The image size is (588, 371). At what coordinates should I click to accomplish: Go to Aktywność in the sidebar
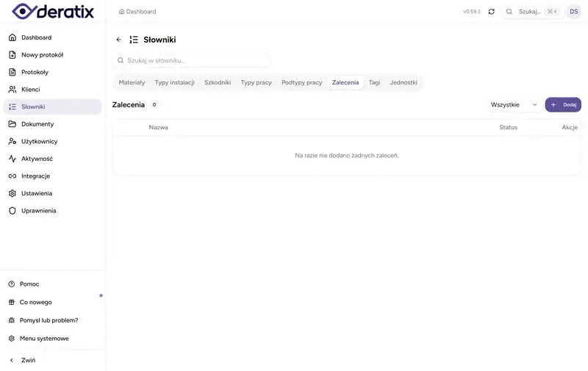[37, 159]
